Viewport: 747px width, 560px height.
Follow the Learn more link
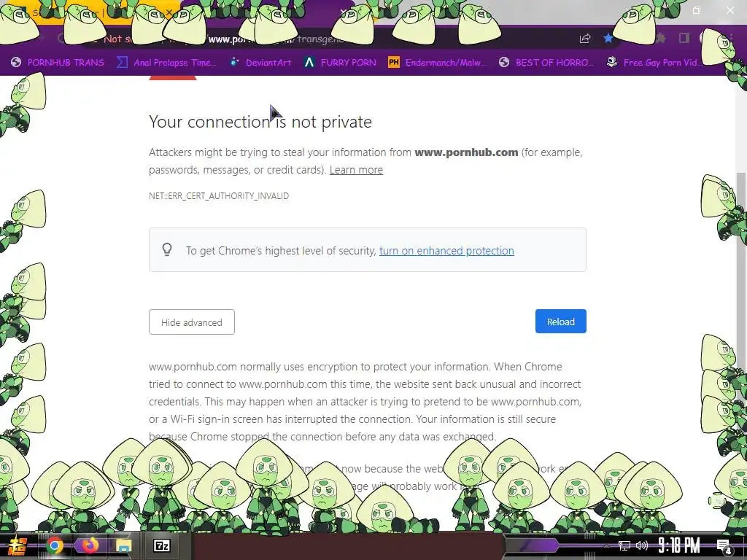356,170
